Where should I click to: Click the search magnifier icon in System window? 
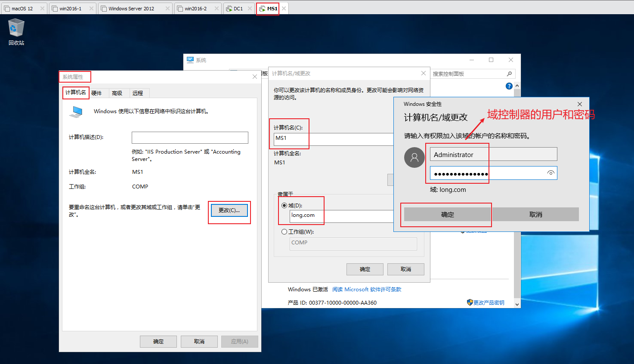510,74
